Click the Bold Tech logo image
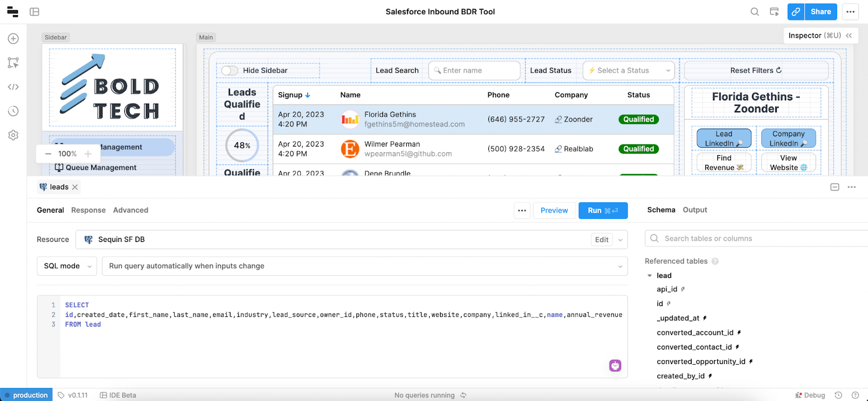The height and width of the screenshot is (401, 868). pyautogui.click(x=112, y=87)
